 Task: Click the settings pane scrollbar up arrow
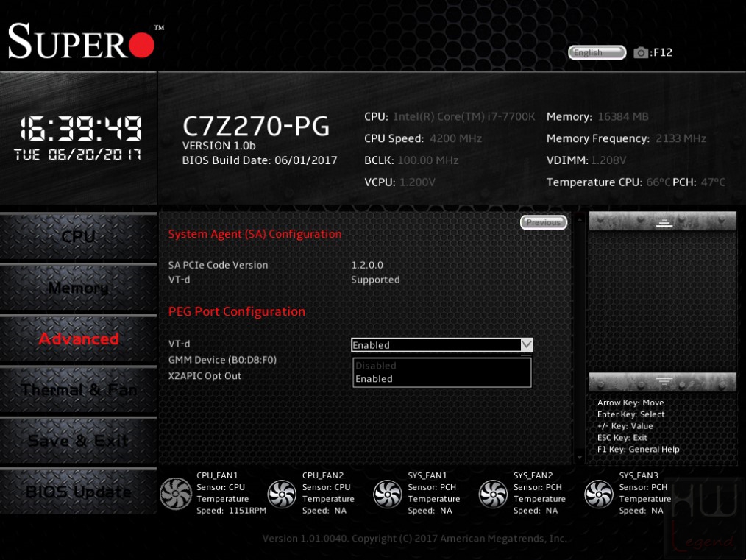click(580, 219)
